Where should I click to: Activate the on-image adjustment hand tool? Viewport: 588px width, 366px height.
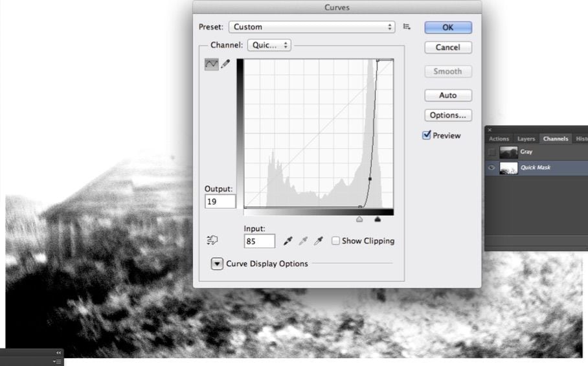212,240
